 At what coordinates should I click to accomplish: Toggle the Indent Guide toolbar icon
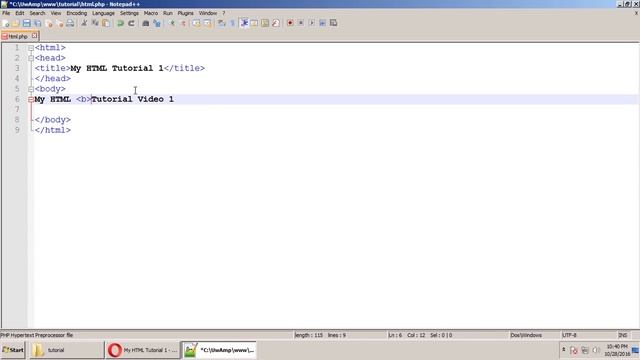coord(244,23)
